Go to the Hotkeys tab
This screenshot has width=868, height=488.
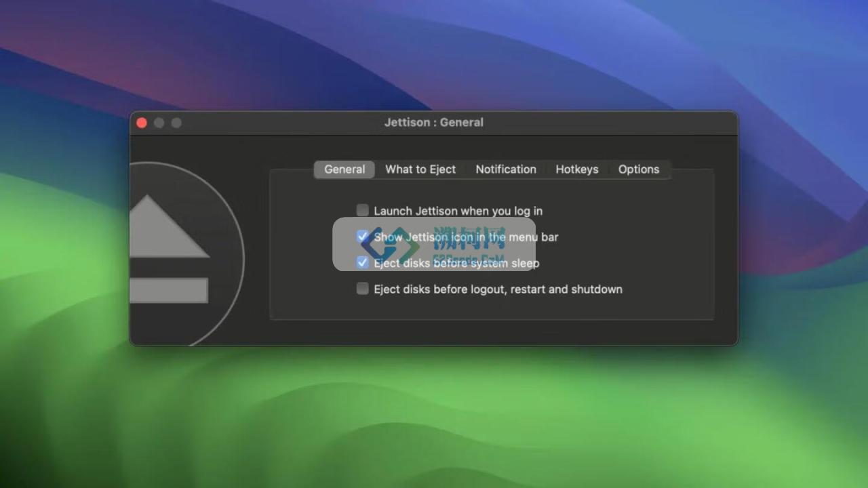click(x=577, y=169)
